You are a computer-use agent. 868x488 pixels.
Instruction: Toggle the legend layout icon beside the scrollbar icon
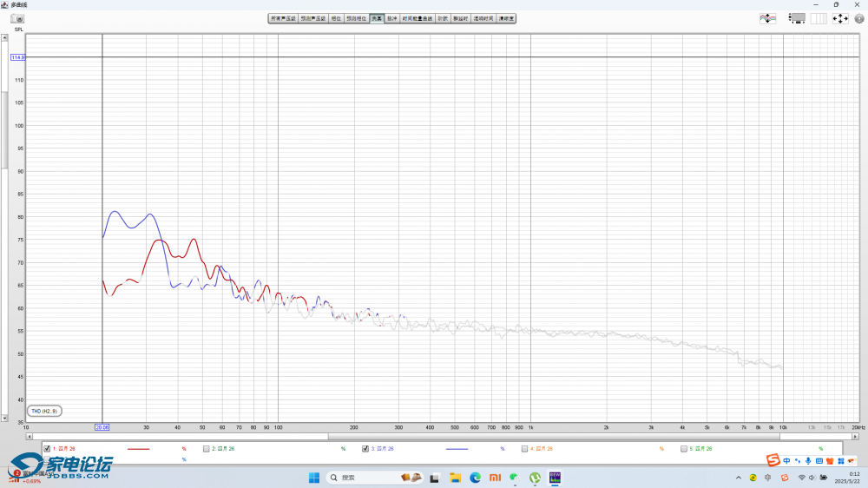pos(819,18)
